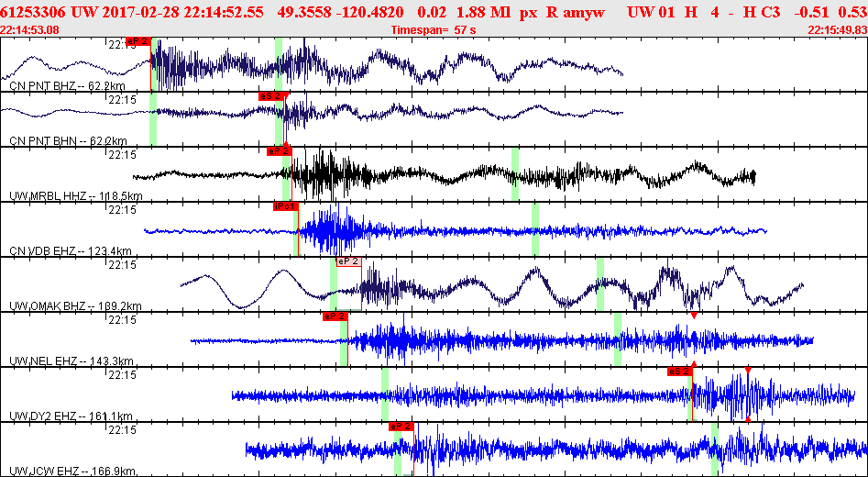Screen dimensions: 868x477
Task: Click the green predicted S bar on JCW EHZ
Action: [x=715, y=449]
